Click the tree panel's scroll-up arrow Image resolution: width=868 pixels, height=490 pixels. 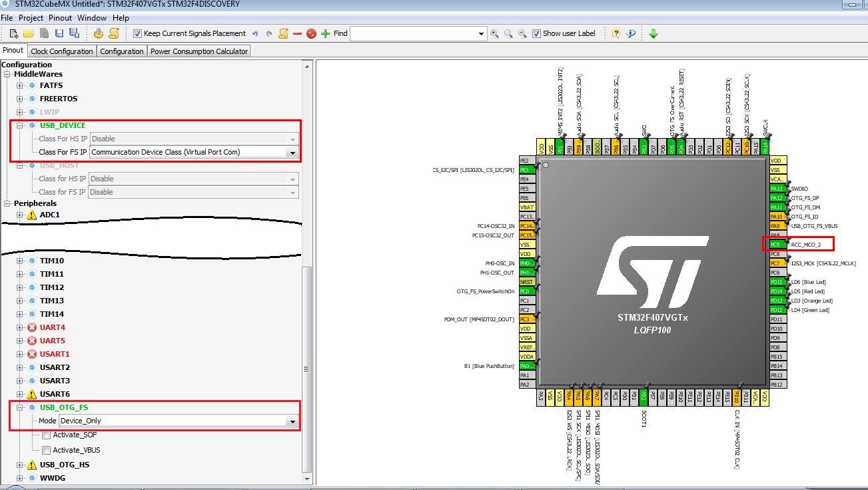pos(307,65)
